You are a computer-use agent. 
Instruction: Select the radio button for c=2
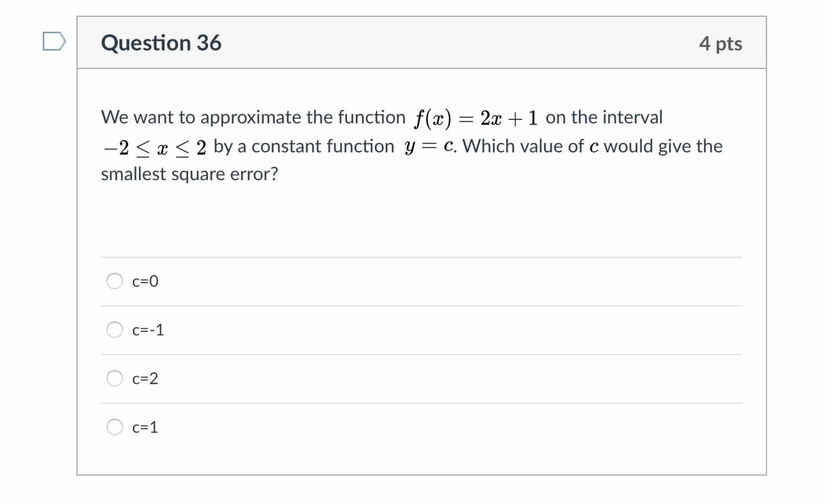pos(114,379)
